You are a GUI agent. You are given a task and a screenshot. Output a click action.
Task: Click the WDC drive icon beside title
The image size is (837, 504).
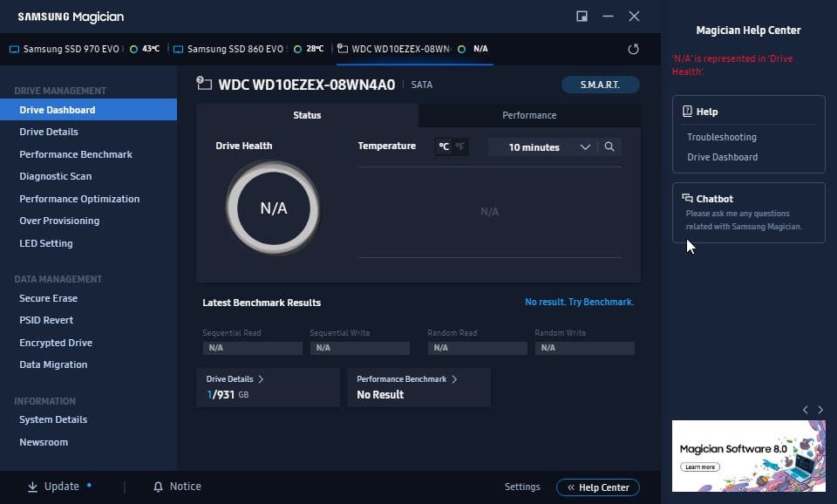[204, 84]
